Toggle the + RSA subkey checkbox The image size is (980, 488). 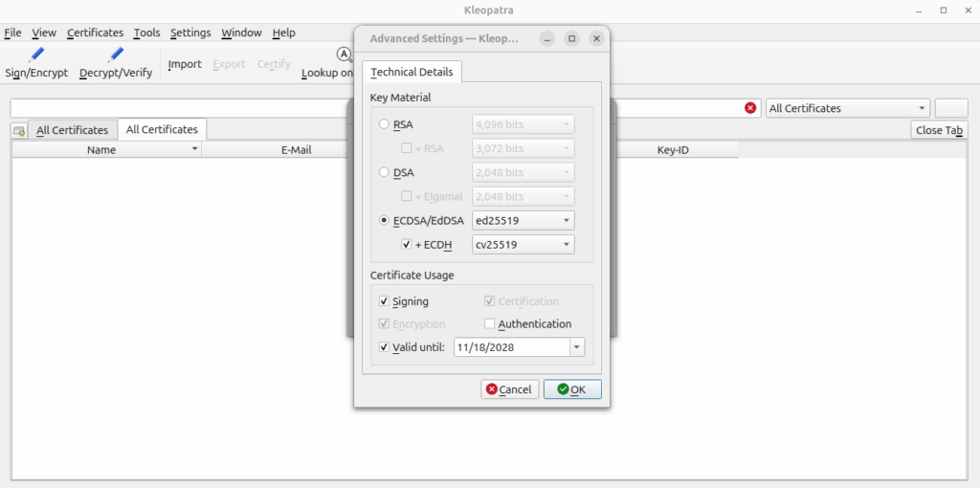coord(406,148)
